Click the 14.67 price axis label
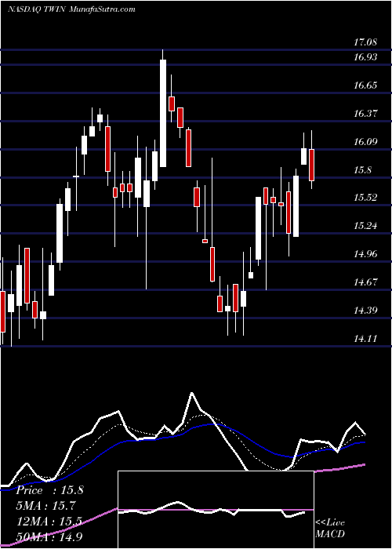 click(365, 282)
